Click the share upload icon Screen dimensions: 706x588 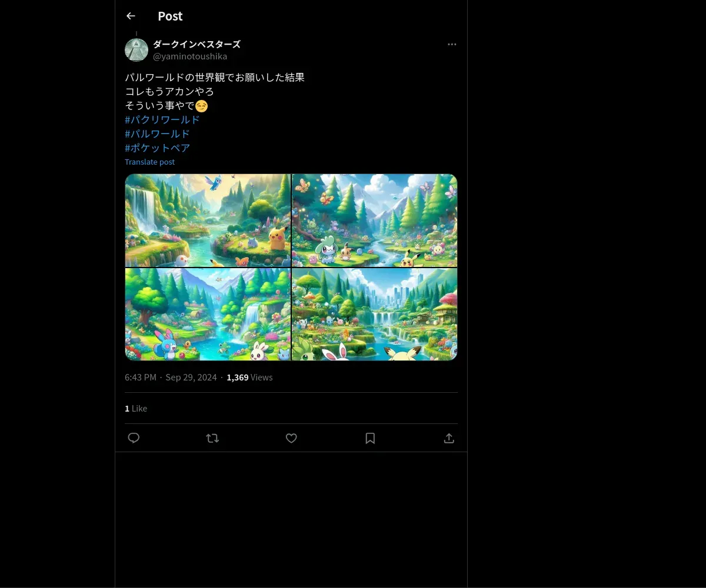click(449, 438)
